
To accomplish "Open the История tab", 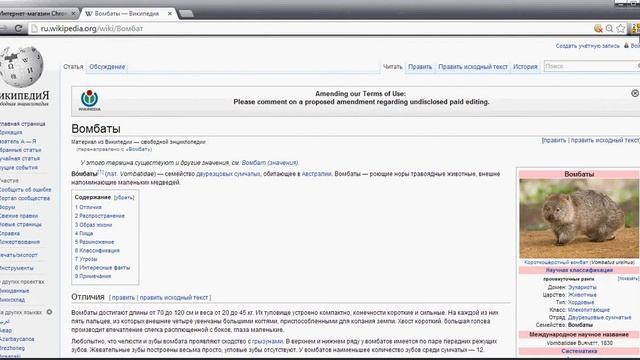I will (525, 67).
